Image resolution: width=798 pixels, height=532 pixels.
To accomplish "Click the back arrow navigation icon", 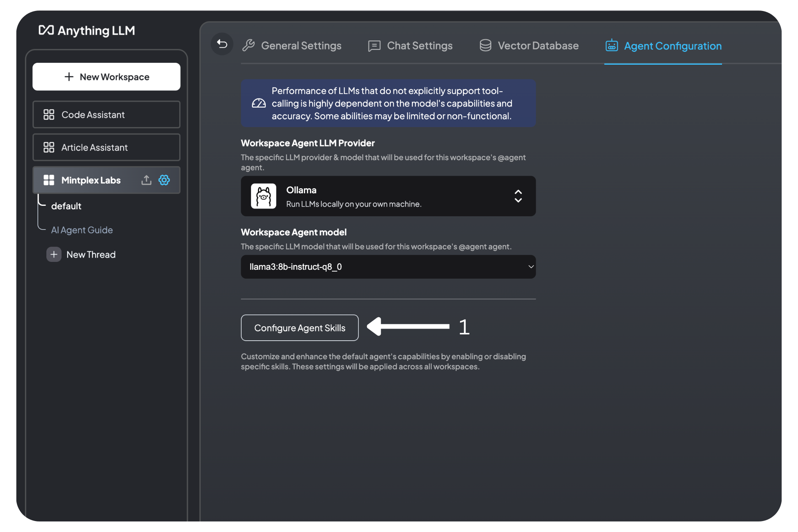I will coord(222,44).
